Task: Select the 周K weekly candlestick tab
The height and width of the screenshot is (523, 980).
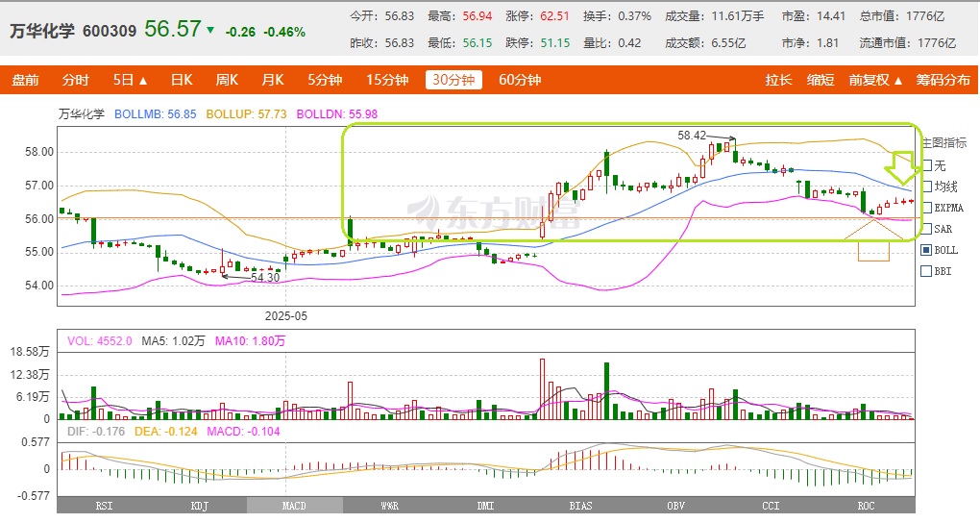Action: click(227, 80)
